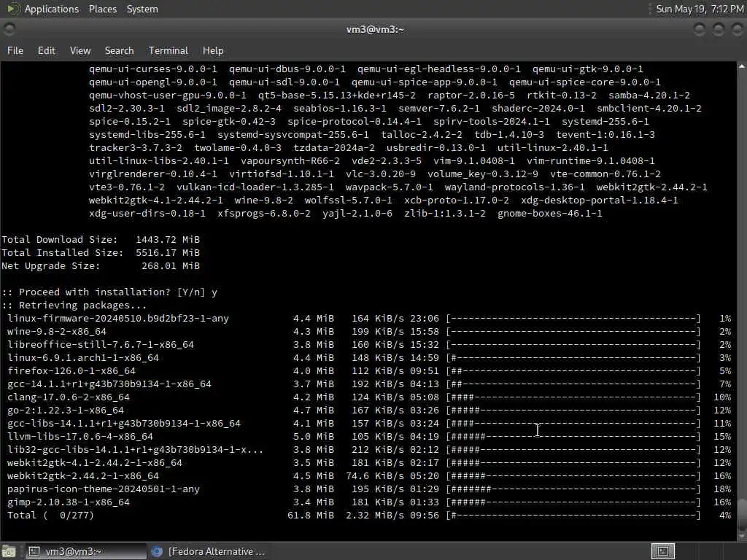Open the Places panel menu
Image resolution: width=747 pixels, height=560 pixels.
[102, 9]
